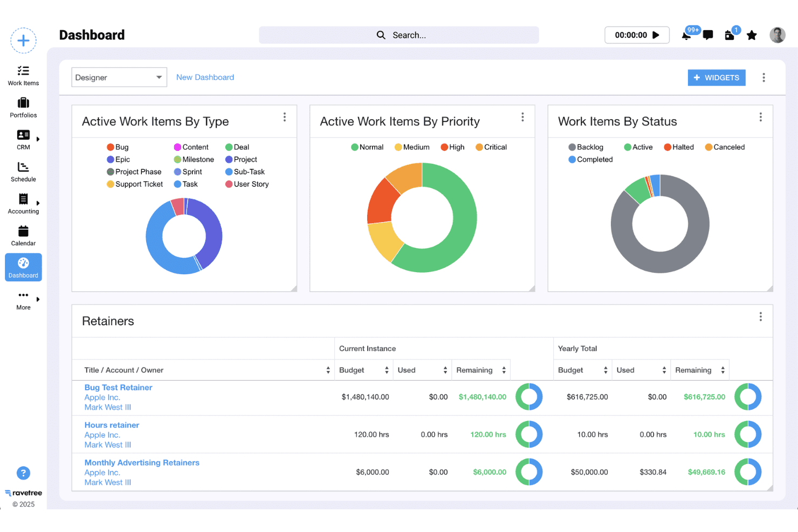Open the Hours retainer link
The height and width of the screenshot is (532, 798).
[112, 425]
